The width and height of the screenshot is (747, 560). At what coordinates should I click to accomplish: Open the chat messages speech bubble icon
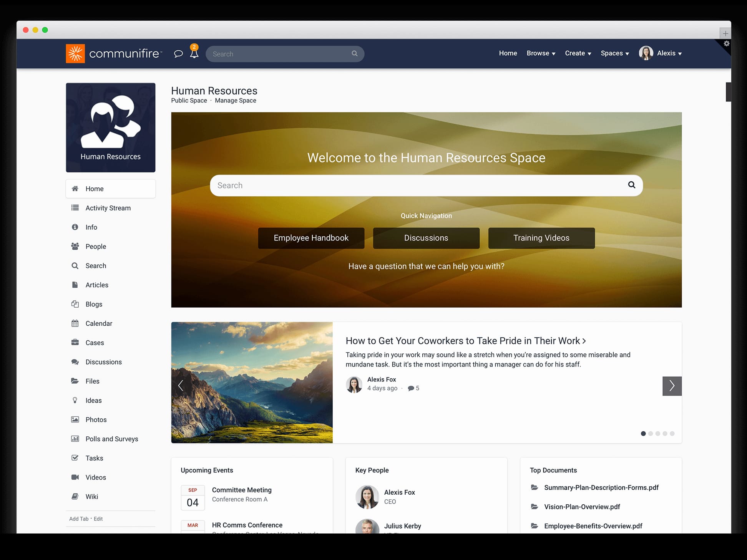178,54
